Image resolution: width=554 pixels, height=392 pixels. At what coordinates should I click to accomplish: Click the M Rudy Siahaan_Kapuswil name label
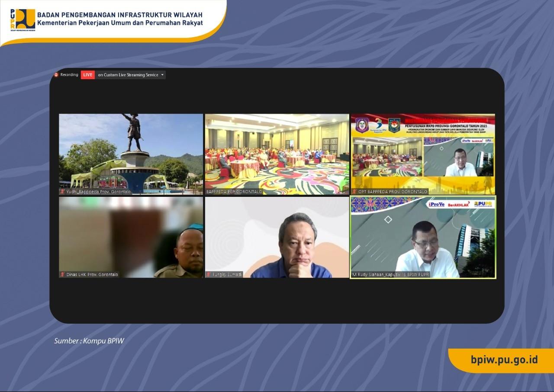[390, 274]
